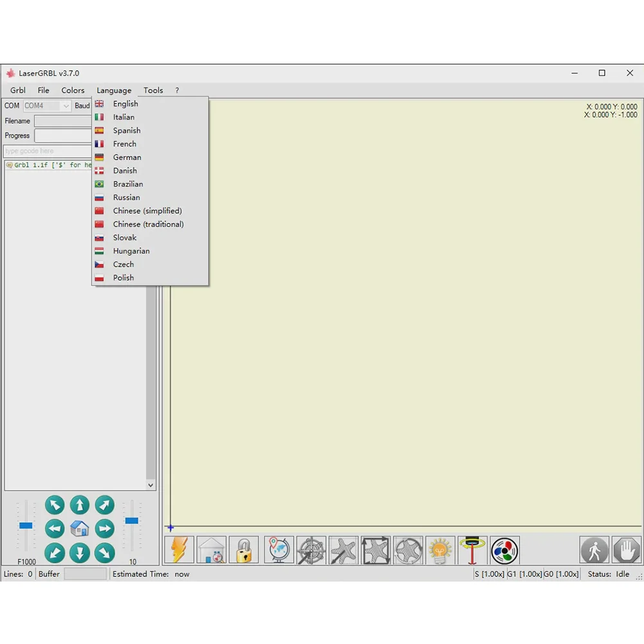Viewport: 644px width, 644px height.
Task: Click the G0 [1.00x] override status
Action: [x=561, y=574]
